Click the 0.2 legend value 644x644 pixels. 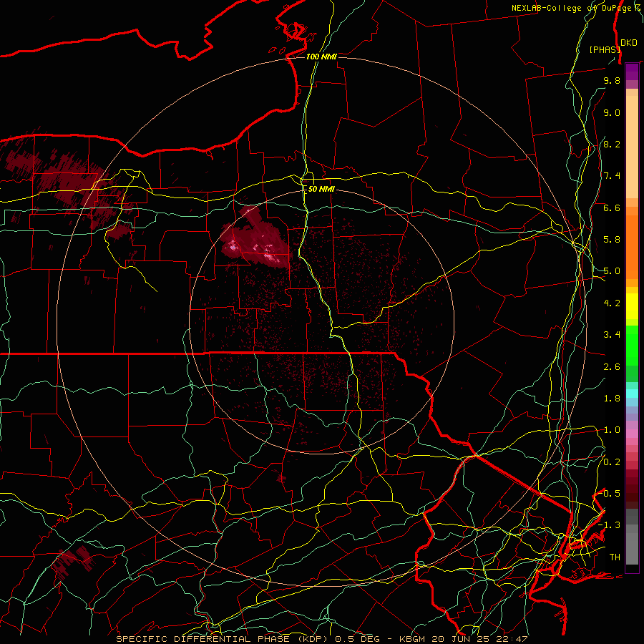tap(612, 462)
